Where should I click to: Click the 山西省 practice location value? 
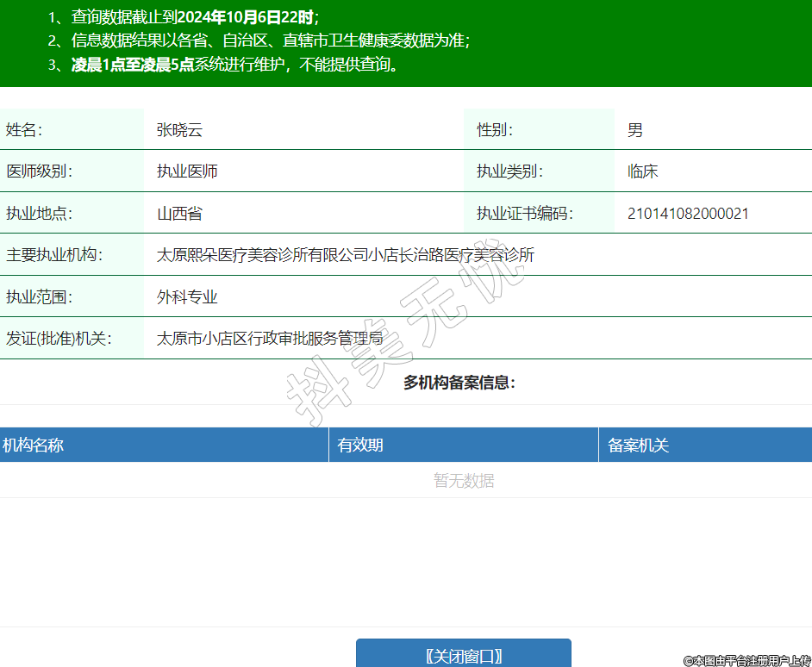click(x=179, y=214)
